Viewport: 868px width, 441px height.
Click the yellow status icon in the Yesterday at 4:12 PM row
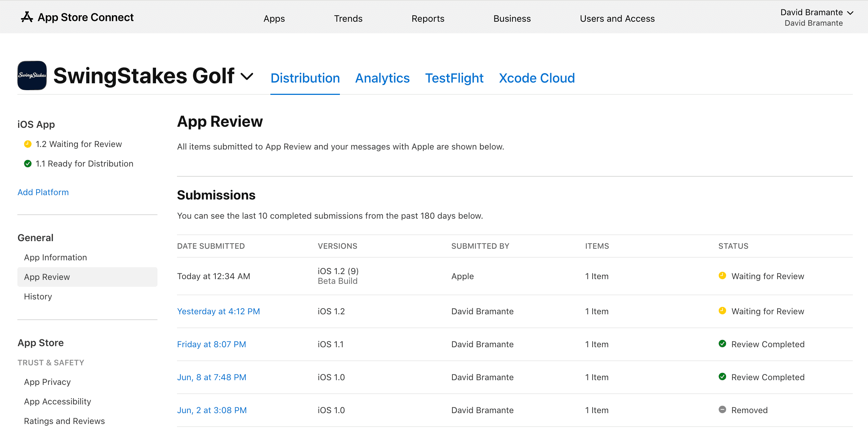tap(722, 311)
